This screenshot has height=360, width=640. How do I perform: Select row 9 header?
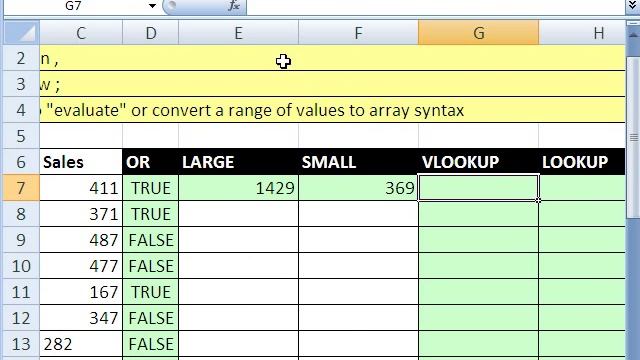(21, 240)
